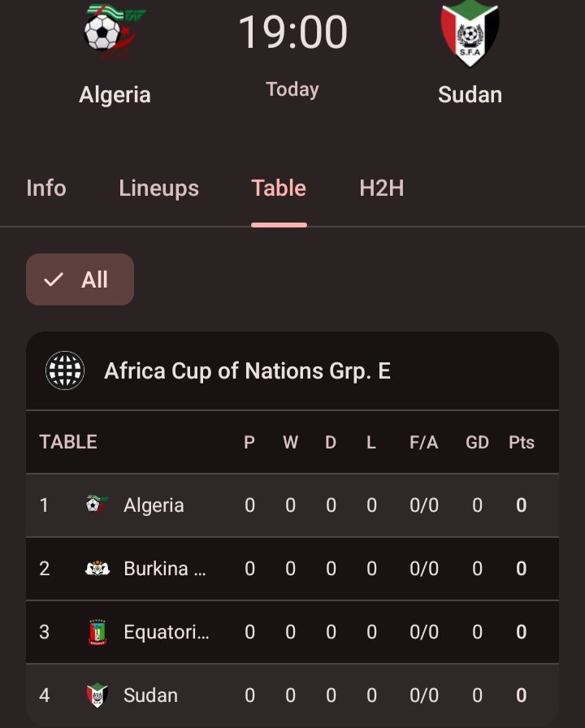This screenshot has height=728, width=585.
Task: Select the Table tab
Action: coord(279,188)
